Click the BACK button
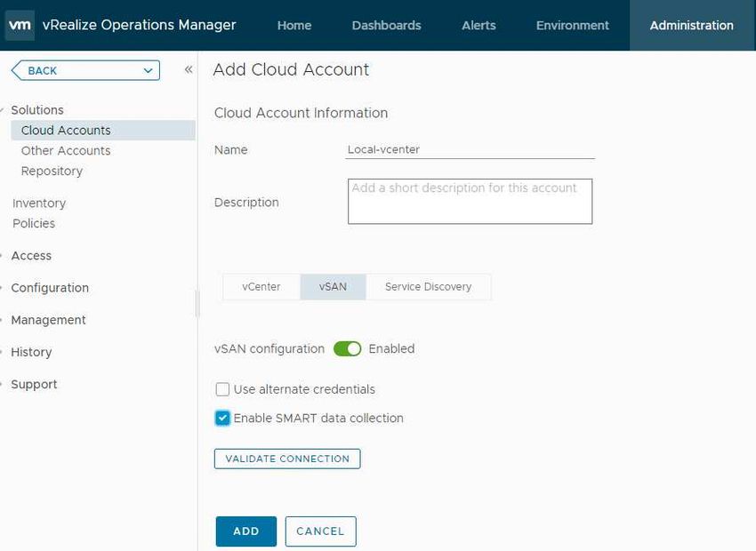Viewport: 756px width, 551px height. coord(85,71)
